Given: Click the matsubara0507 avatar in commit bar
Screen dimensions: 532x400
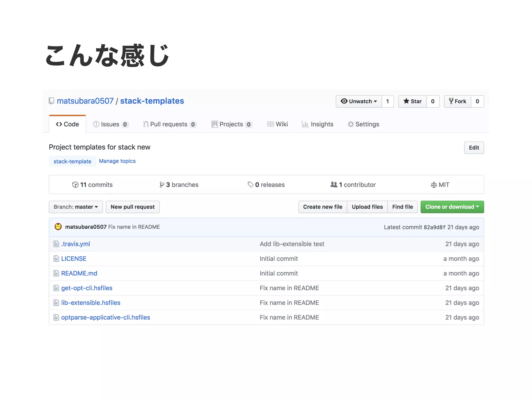Looking at the screenshot, I should point(58,227).
